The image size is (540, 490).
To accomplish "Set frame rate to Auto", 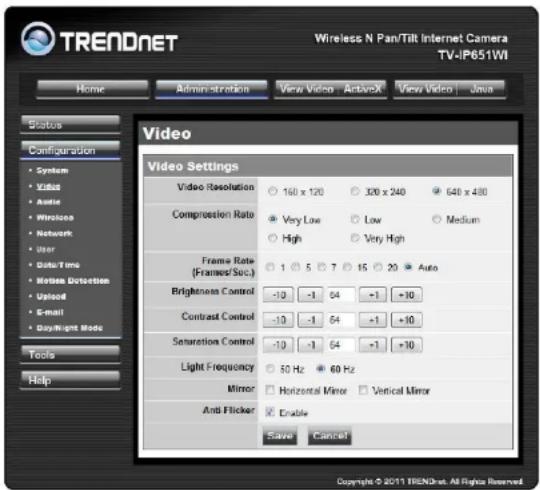I will [408, 267].
